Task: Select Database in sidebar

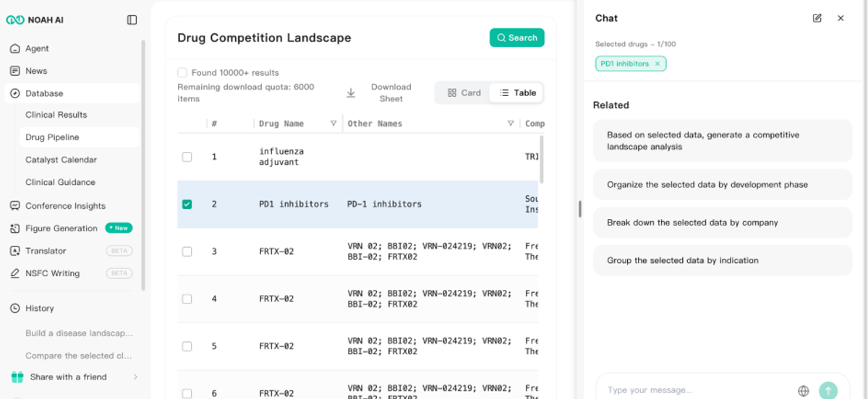Action: click(x=72, y=93)
